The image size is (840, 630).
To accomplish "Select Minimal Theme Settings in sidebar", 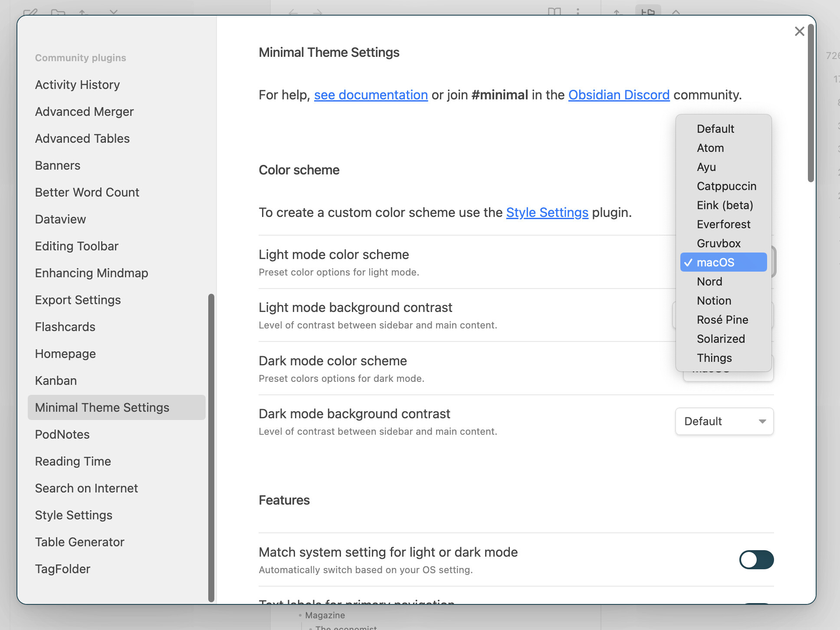I will click(x=116, y=407).
